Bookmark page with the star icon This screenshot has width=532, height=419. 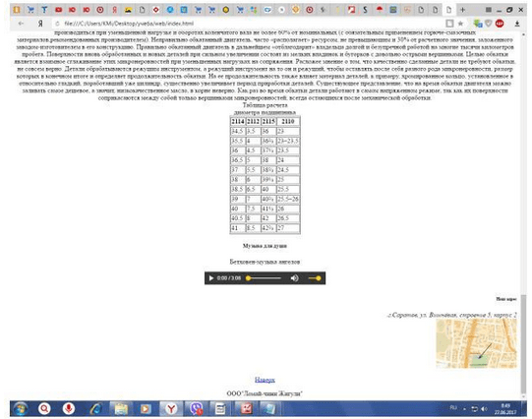click(460, 24)
